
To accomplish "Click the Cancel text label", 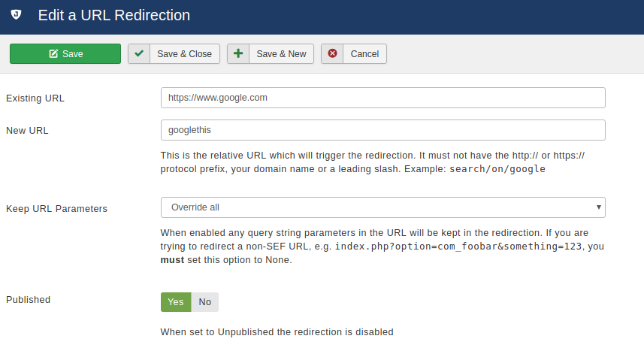I will click(364, 54).
